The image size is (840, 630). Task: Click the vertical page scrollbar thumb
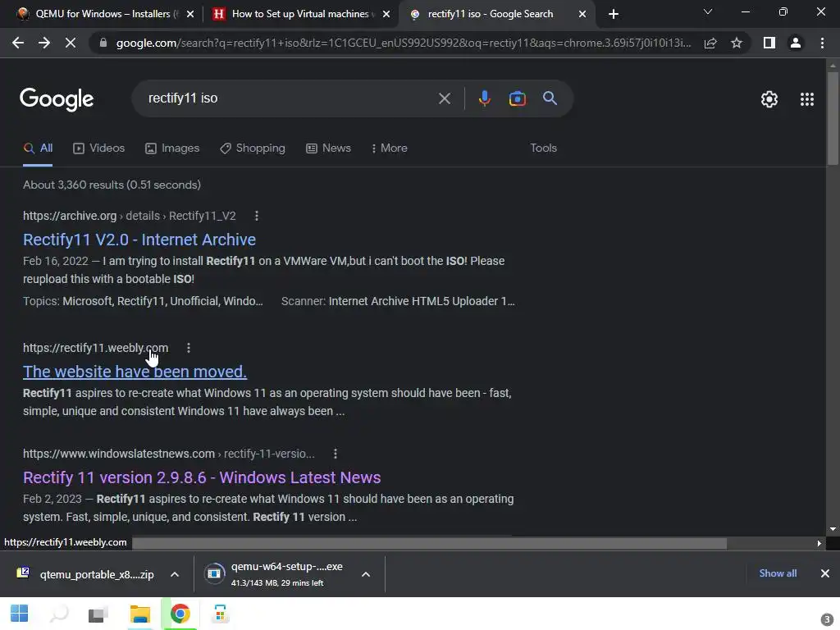pyautogui.click(x=833, y=118)
